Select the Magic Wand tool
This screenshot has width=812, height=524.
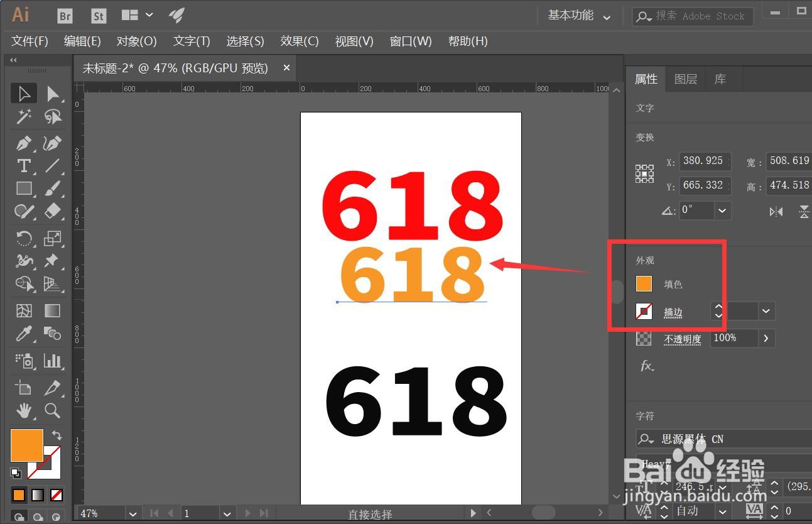tap(24, 116)
